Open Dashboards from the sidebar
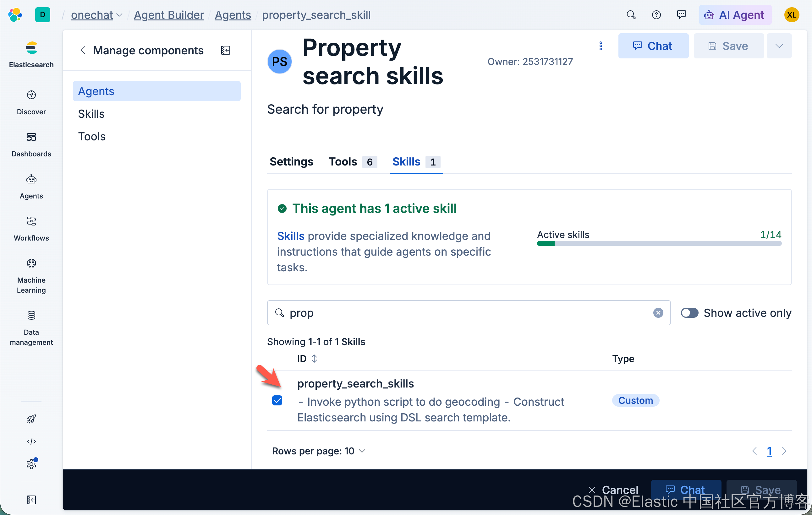This screenshot has width=812, height=515. point(31,137)
